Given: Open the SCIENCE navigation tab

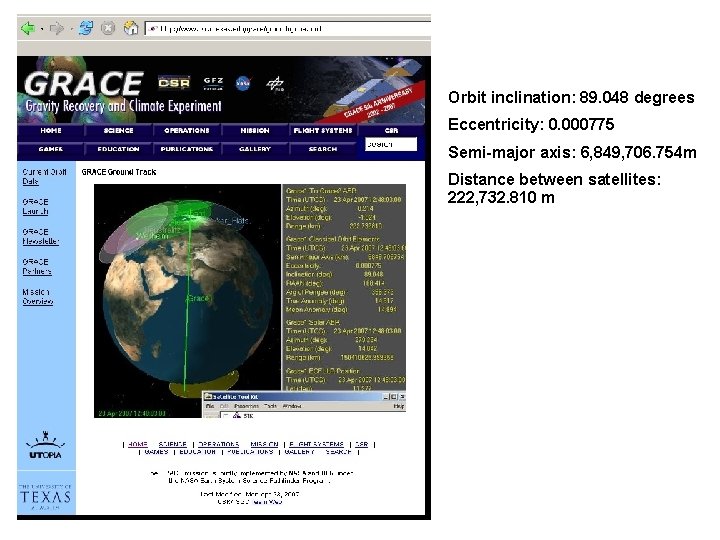Looking at the screenshot, I should coord(118,131).
